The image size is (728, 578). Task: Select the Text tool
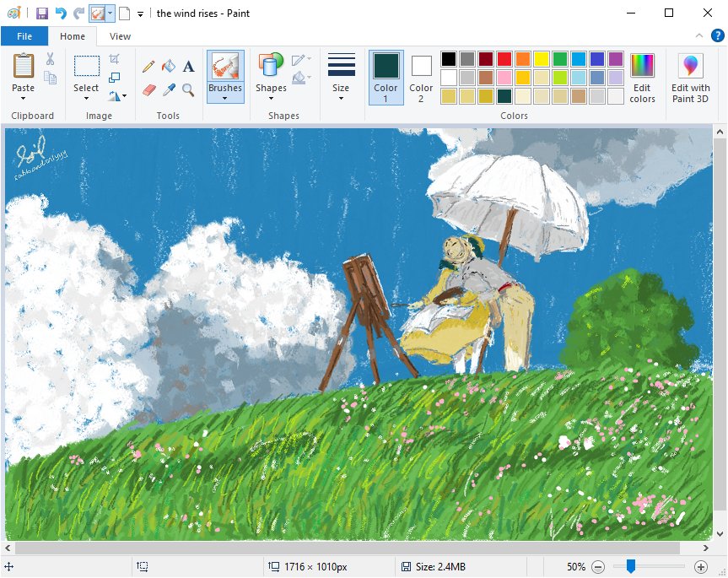pos(188,67)
